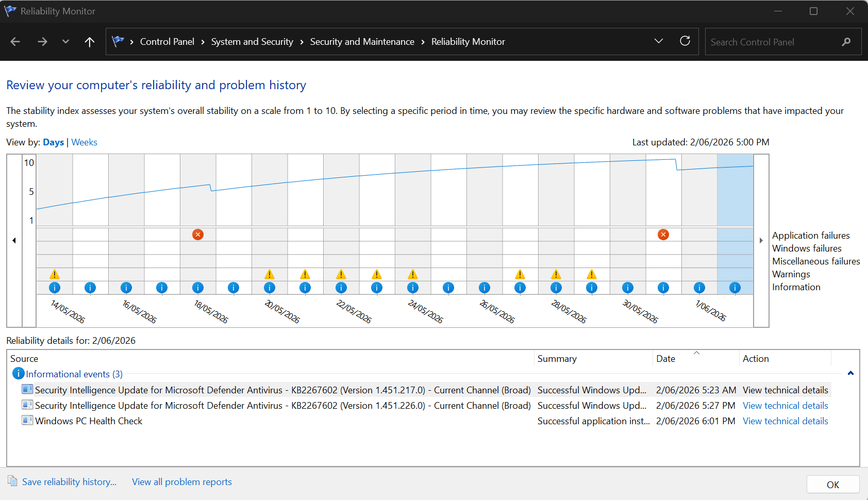Select the warning icon for 22/05/2026
Screen dimensions: 868x500
341,274
